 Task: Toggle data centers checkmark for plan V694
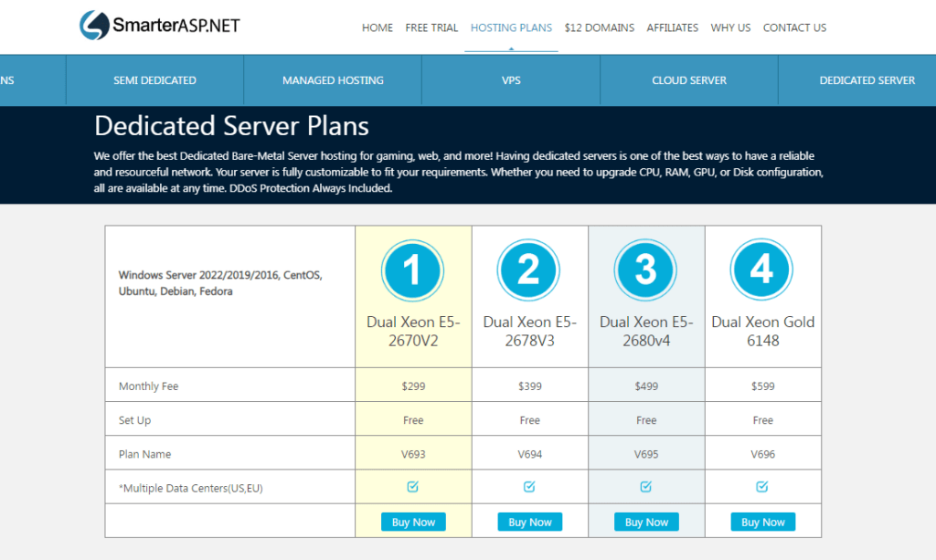coord(529,487)
